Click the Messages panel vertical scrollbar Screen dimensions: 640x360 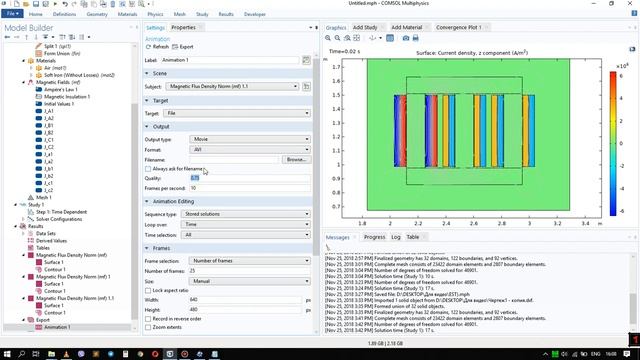tap(633, 293)
